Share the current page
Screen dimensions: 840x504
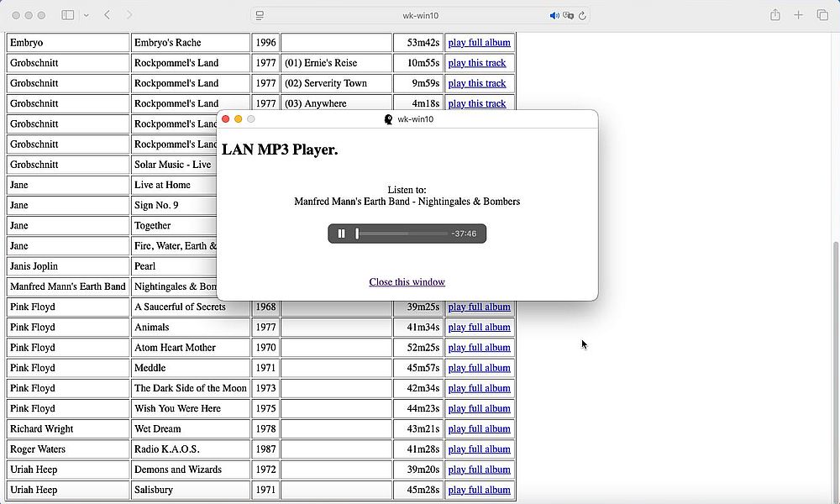tap(774, 14)
